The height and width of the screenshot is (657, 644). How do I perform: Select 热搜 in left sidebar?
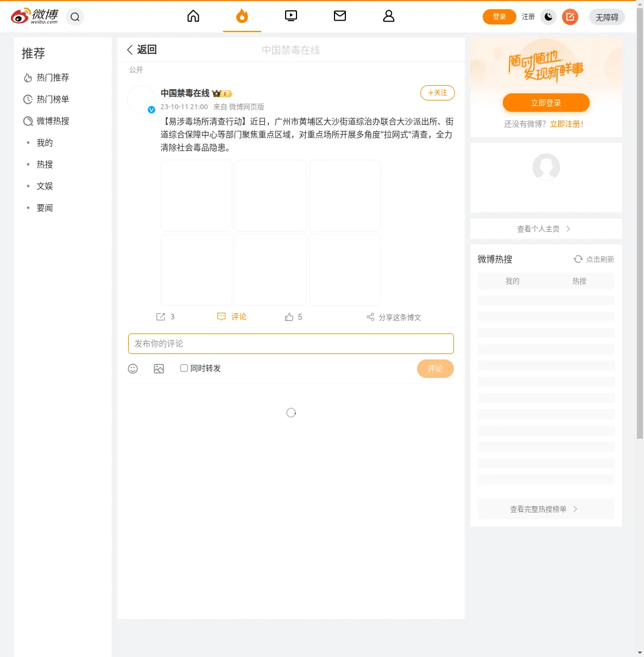(45, 165)
